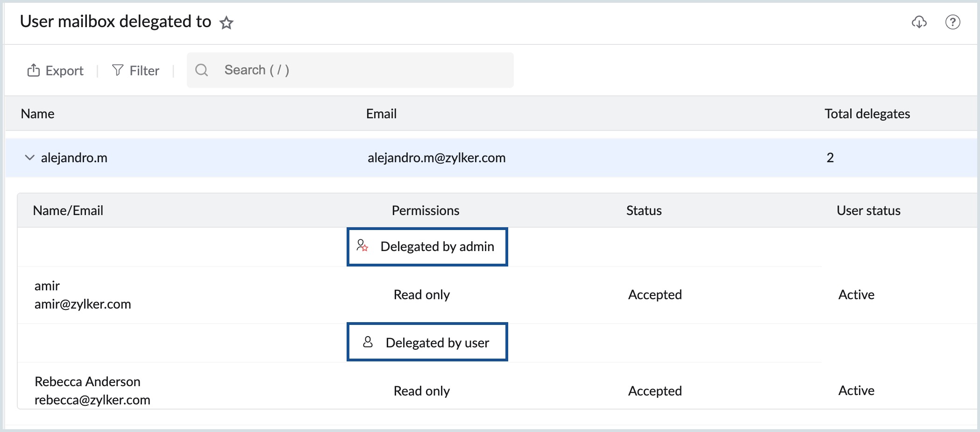
Task: Click the Delegated by user icon
Action: tap(368, 342)
